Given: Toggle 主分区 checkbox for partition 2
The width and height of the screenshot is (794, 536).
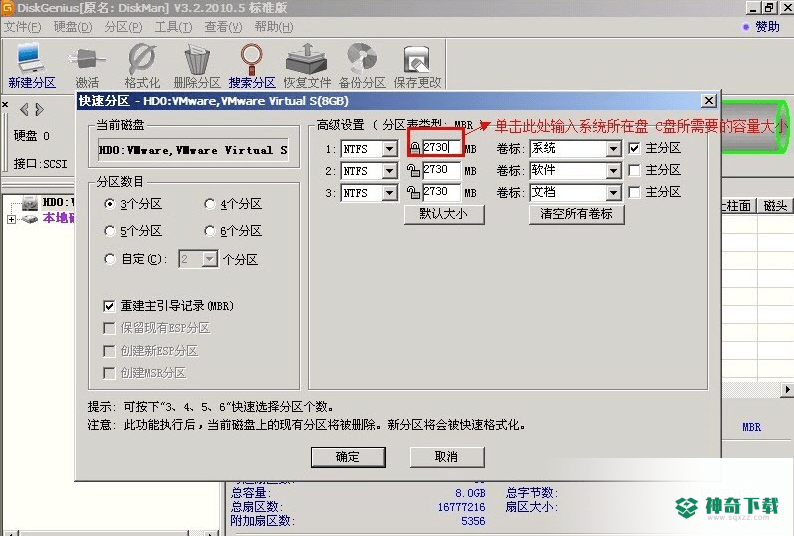Looking at the screenshot, I should point(634,170).
